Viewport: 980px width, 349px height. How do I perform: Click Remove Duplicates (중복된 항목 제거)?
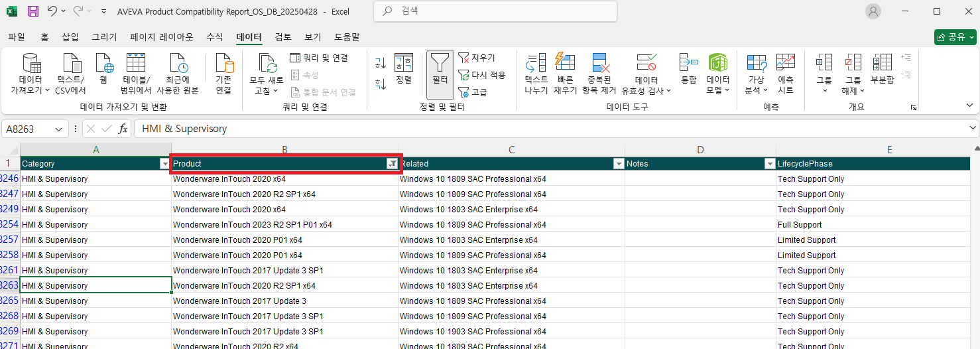(600, 73)
